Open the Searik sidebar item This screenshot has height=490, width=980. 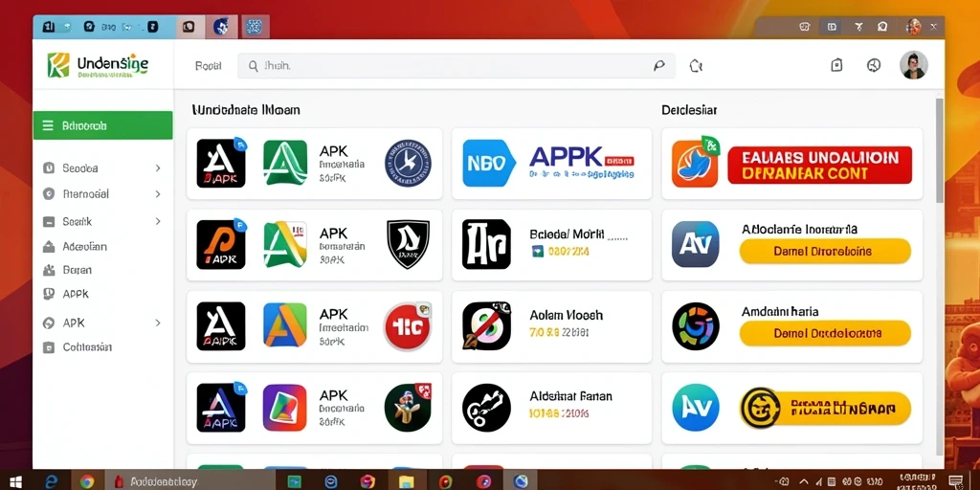click(77, 221)
